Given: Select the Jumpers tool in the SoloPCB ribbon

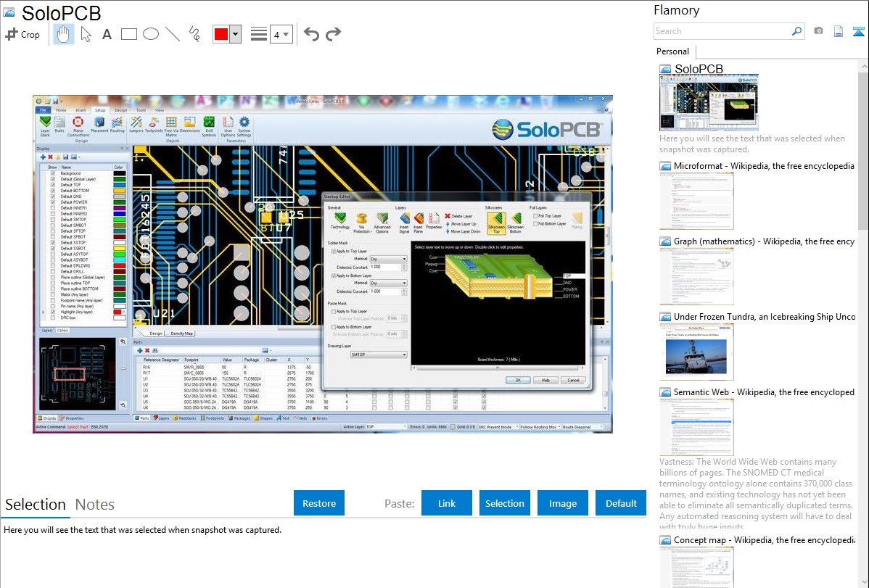Looking at the screenshot, I should pyautogui.click(x=136, y=125).
